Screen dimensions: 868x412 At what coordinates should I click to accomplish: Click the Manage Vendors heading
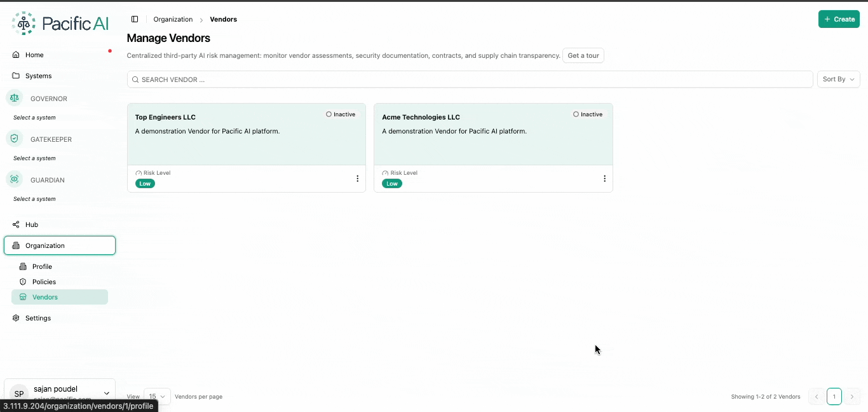click(168, 38)
